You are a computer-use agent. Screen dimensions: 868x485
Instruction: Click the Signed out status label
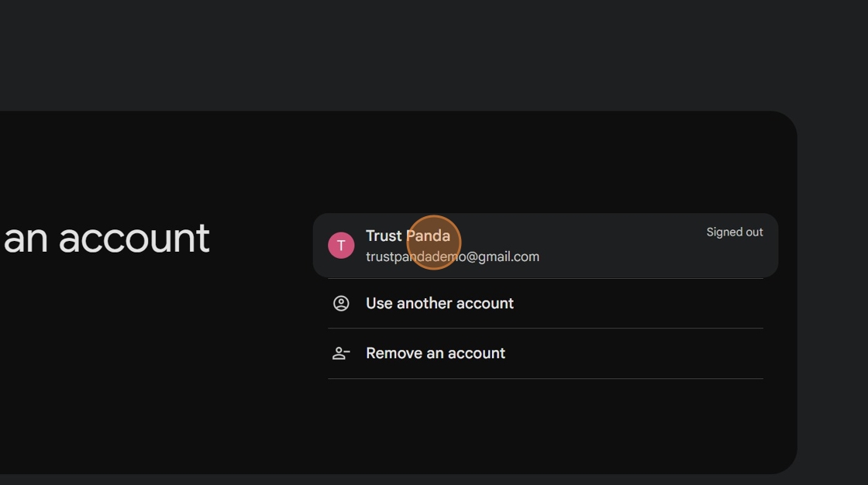coord(734,232)
